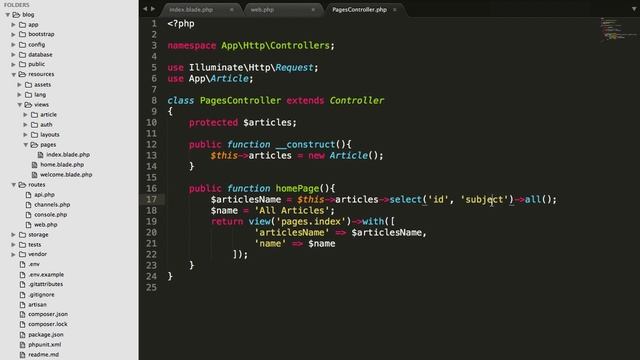Expand the config folder arrow

point(13,44)
